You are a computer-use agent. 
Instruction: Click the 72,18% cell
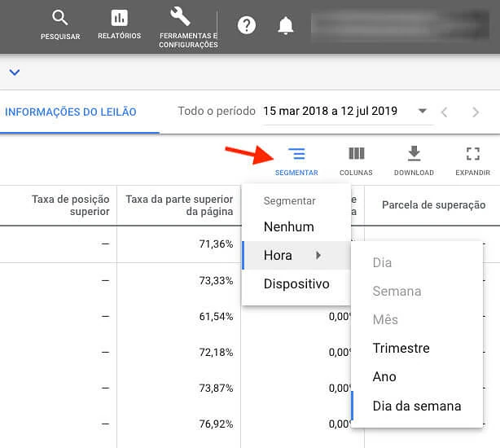(x=216, y=353)
